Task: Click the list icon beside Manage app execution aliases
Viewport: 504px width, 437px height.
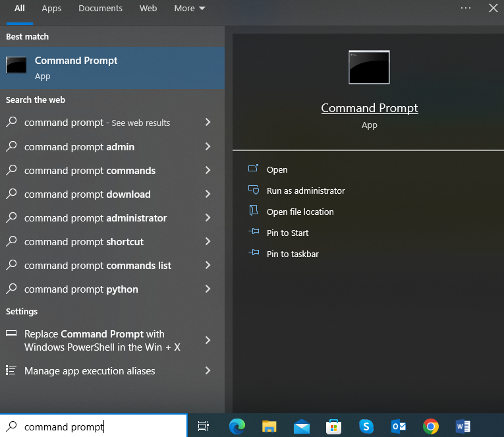Action: point(11,370)
